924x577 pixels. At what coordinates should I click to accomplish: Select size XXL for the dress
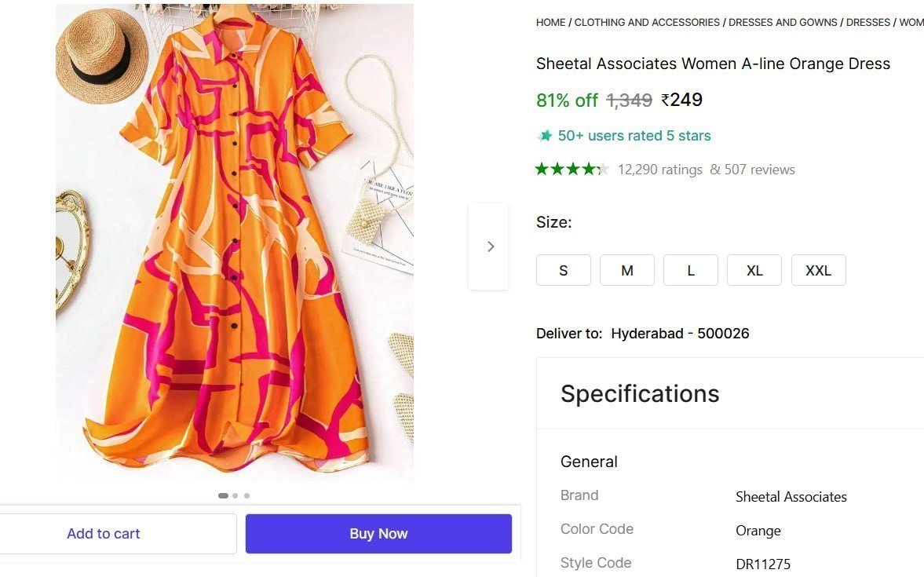[818, 270]
